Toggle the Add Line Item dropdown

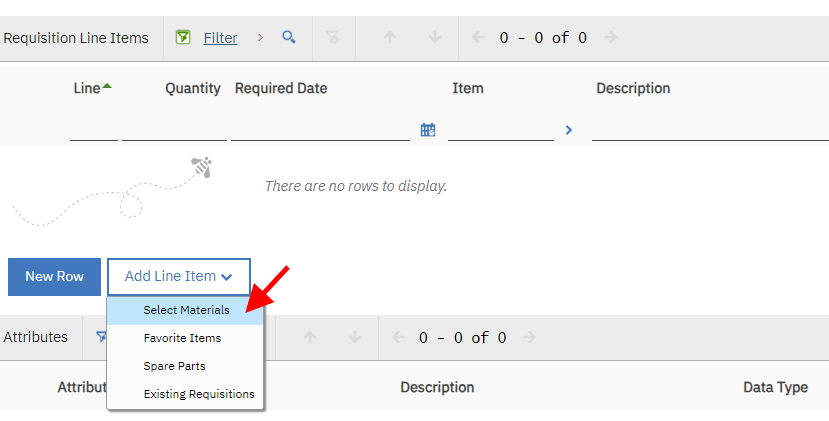pyautogui.click(x=179, y=277)
